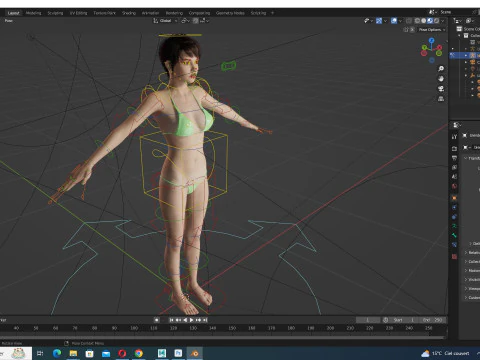Image resolution: width=480 pixels, height=360 pixels.
Task: Open the Geometry Nodes workspace tab
Action: point(230,13)
